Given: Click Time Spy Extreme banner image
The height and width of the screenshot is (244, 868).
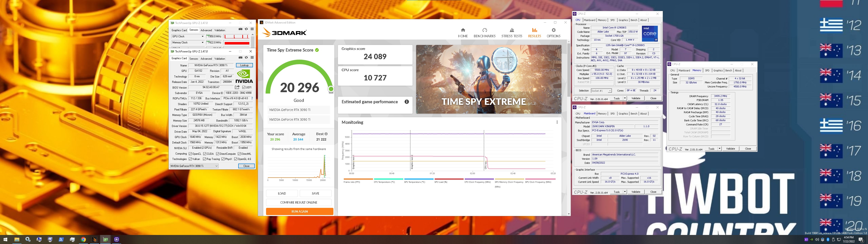Looking at the screenshot, I should [488, 79].
